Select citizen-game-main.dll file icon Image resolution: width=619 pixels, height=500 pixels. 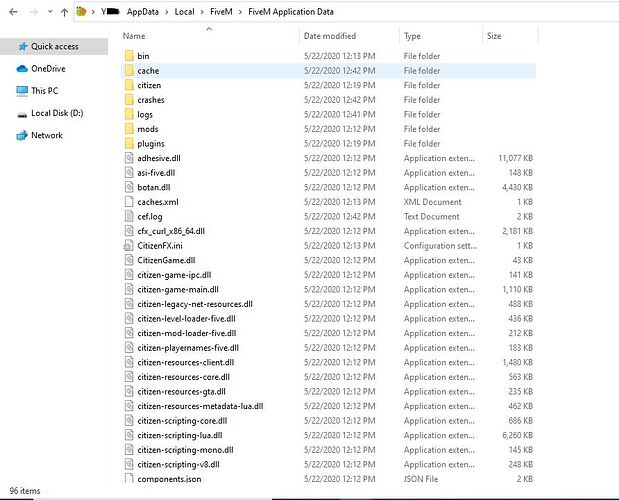tap(129, 289)
